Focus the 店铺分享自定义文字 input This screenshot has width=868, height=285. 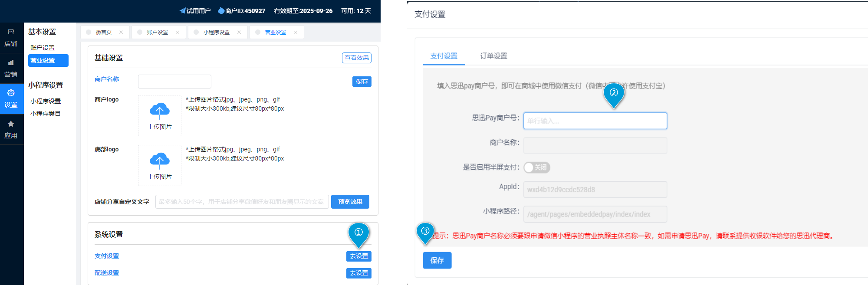[242, 202]
